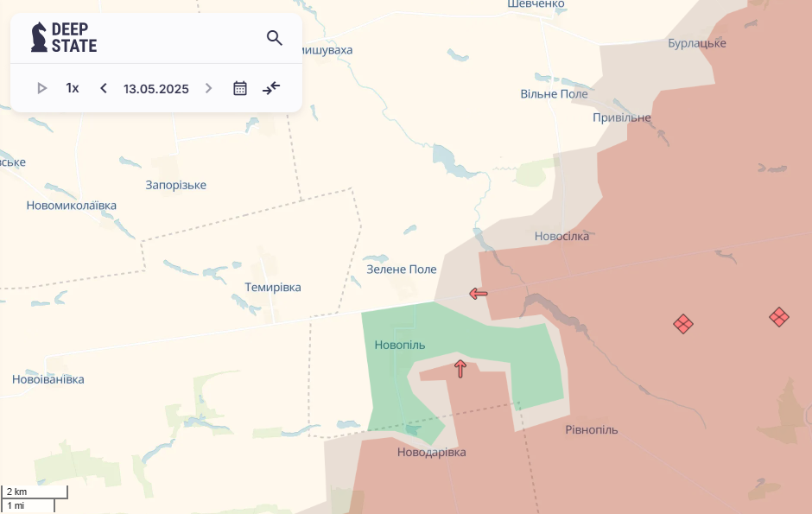The width and height of the screenshot is (812, 514).
Task: Start the timeline playback
Action: (41, 88)
